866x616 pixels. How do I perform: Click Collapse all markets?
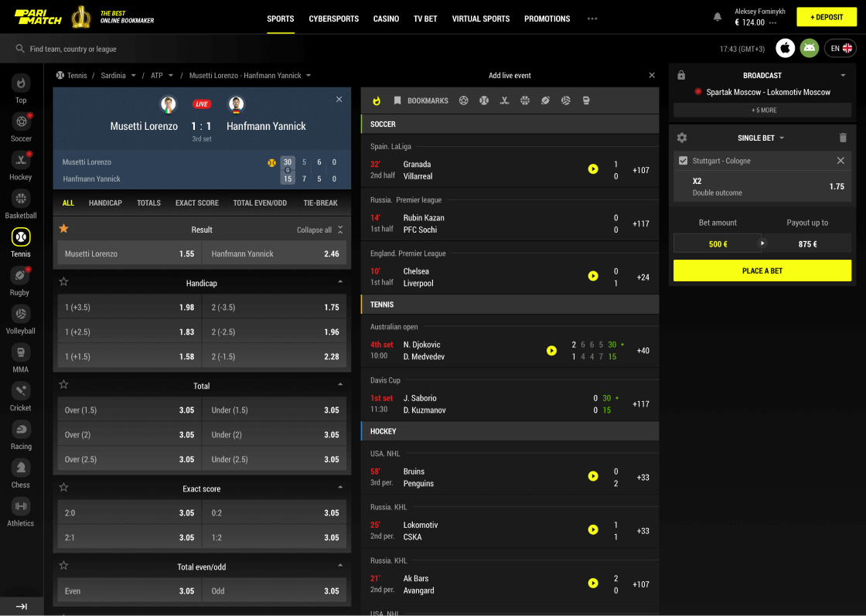pyautogui.click(x=320, y=230)
